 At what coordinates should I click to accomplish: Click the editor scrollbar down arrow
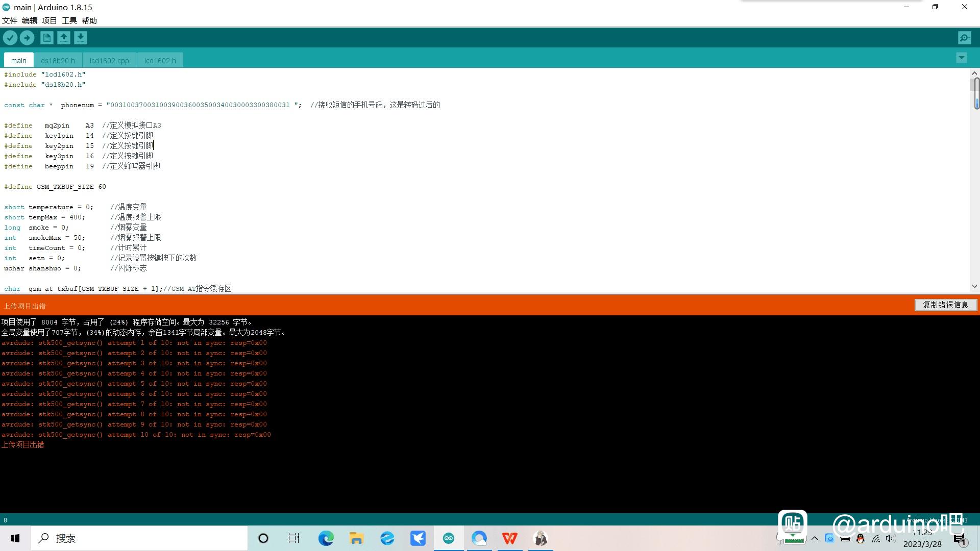(974, 287)
